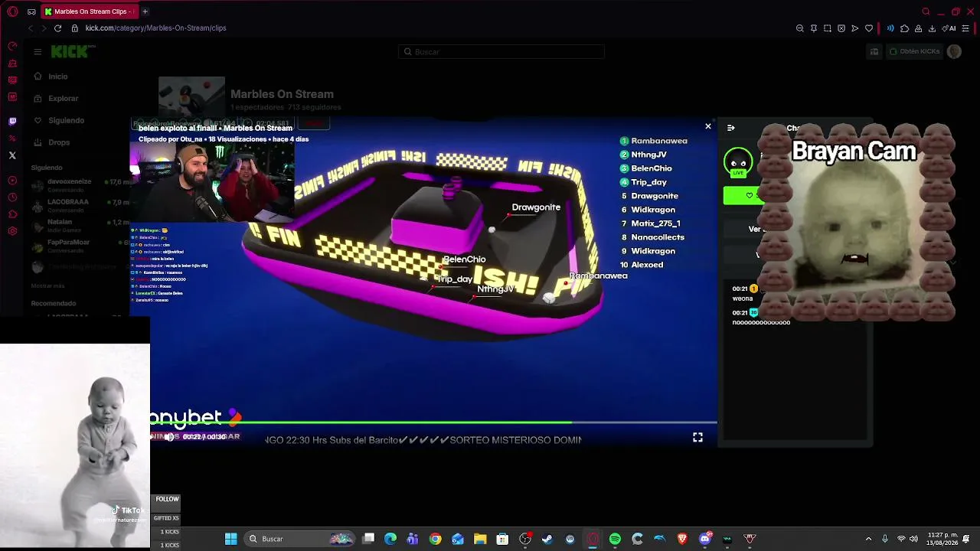
Task: Open Discord from the taskbar
Action: (x=705, y=539)
